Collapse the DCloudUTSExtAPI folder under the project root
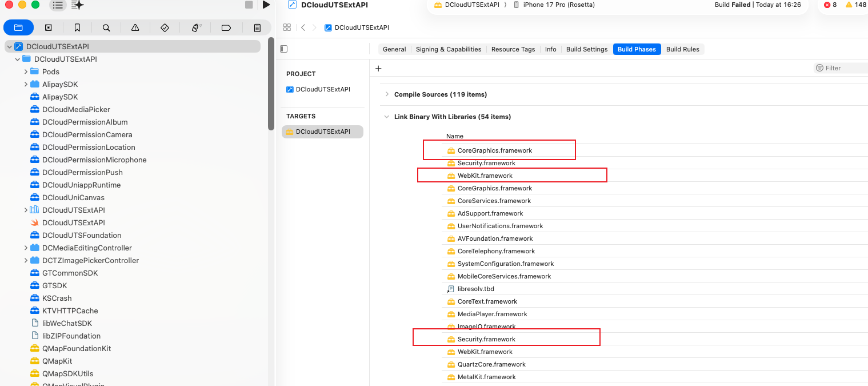The height and width of the screenshot is (386, 868). [x=18, y=59]
